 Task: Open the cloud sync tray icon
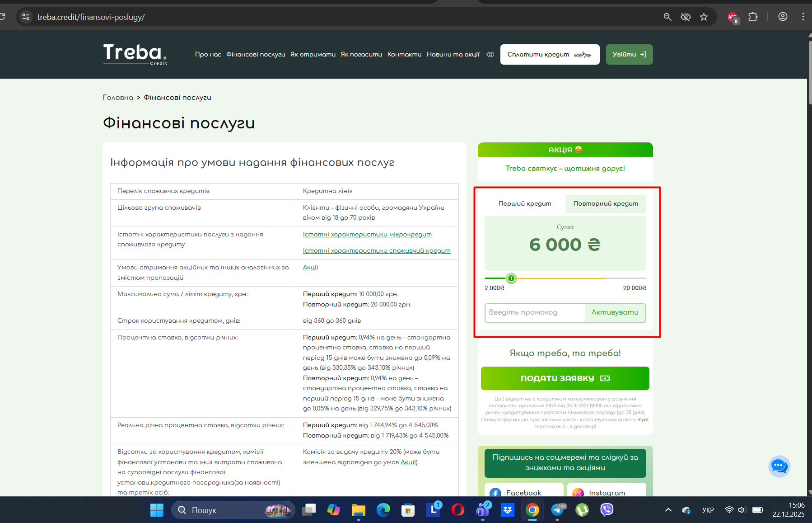(x=686, y=510)
